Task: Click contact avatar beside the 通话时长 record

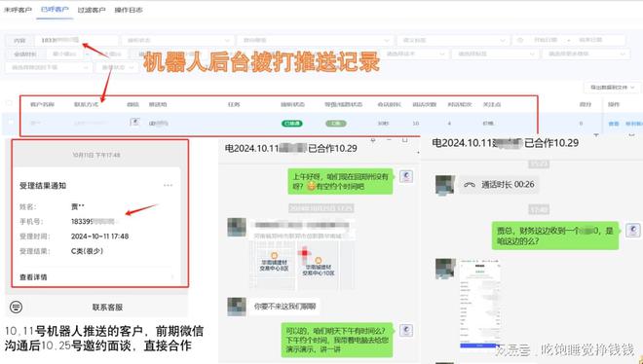Action: point(445,185)
